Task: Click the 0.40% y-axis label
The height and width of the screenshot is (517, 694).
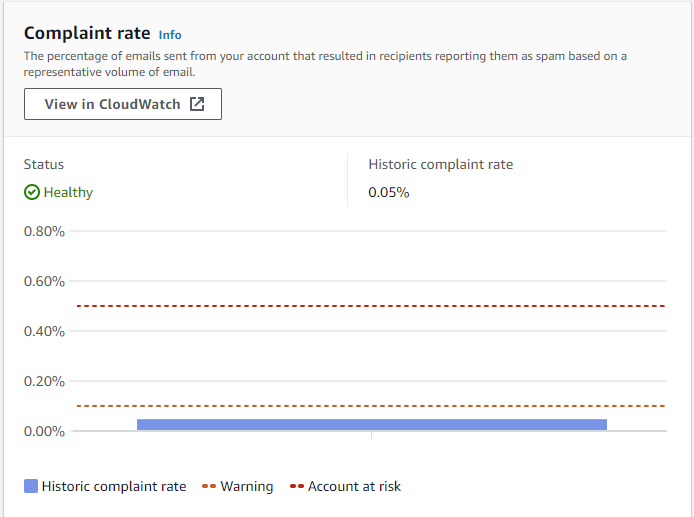Action: tap(44, 331)
